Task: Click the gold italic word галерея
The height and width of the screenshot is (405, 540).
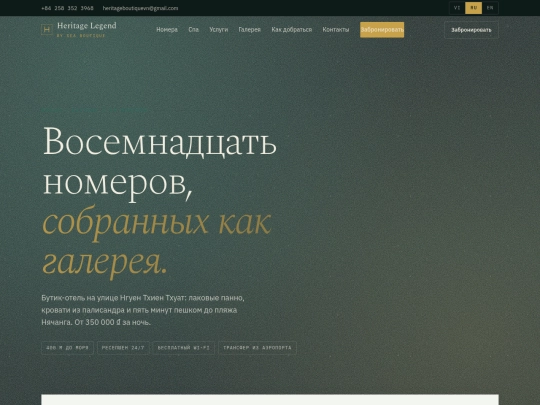Action: coord(105,262)
